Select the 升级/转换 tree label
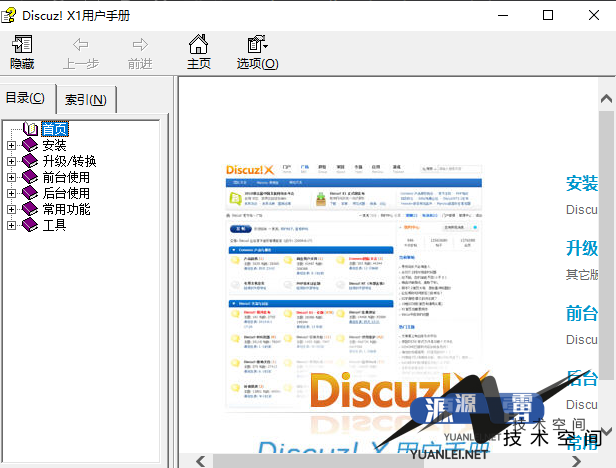The width and height of the screenshot is (616, 468). pos(70,162)
